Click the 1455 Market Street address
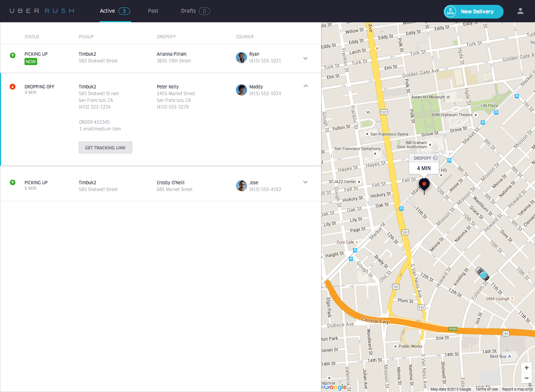The width and height of the screenshot is (535, 392). click(176, 94)
